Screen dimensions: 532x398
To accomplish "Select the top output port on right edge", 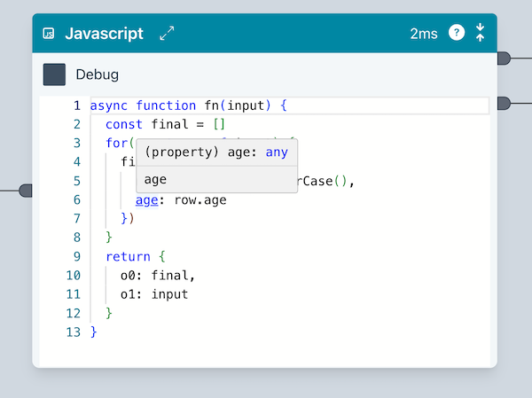I will pyautogui.click(x=503, y=59).
